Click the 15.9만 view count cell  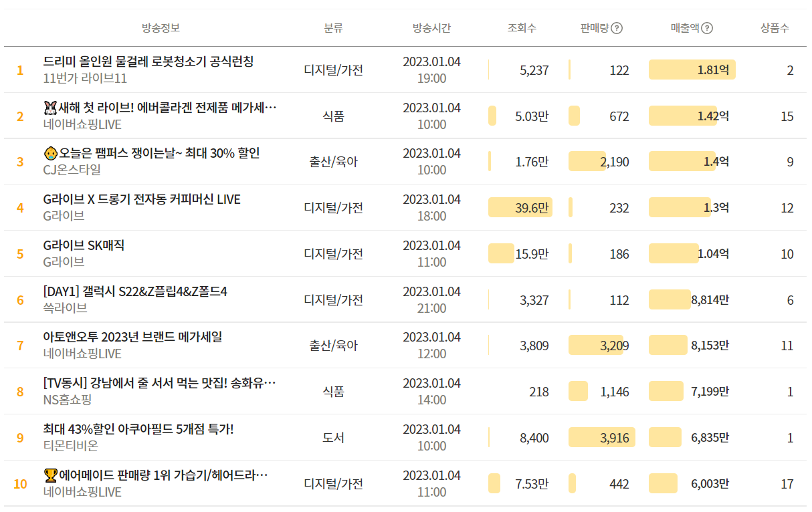point(532,254)
